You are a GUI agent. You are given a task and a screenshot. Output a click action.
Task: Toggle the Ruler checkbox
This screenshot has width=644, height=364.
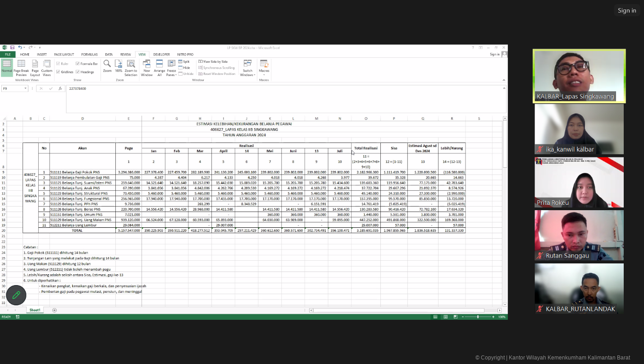point(58,64)
